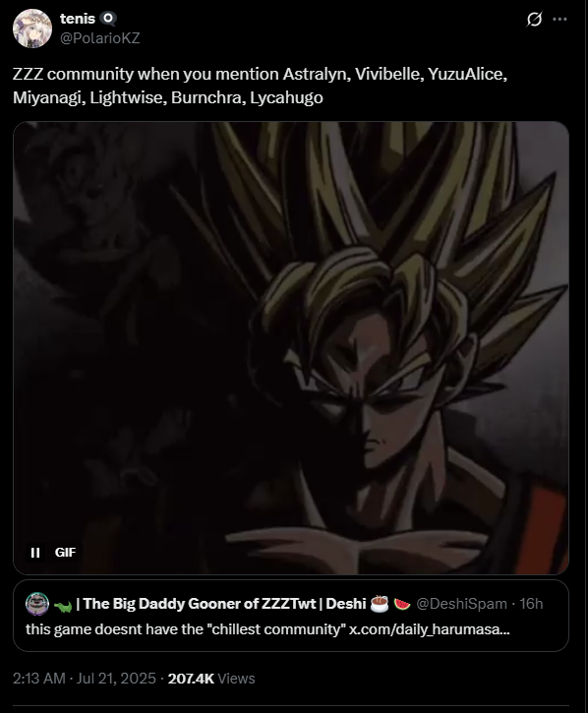Click the coffee cup emoji in Deshi's name

(380, 604)
